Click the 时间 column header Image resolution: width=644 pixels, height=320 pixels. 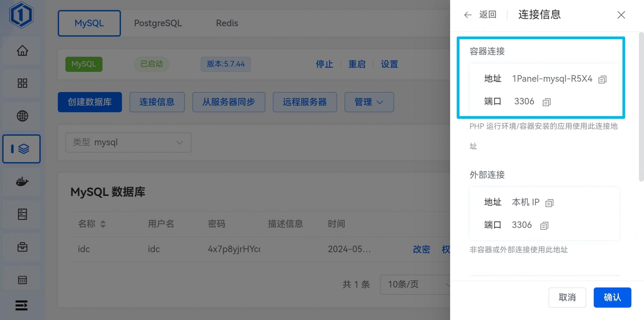point(336,224)
